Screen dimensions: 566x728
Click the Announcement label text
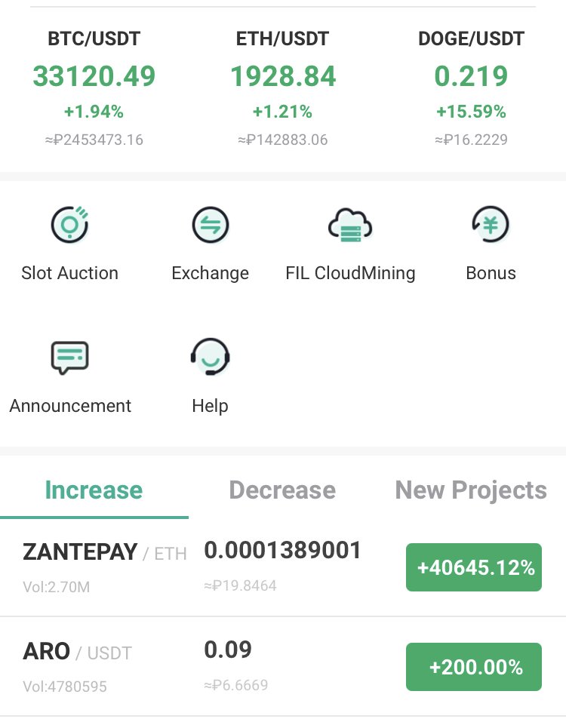[x=70, y=406]
